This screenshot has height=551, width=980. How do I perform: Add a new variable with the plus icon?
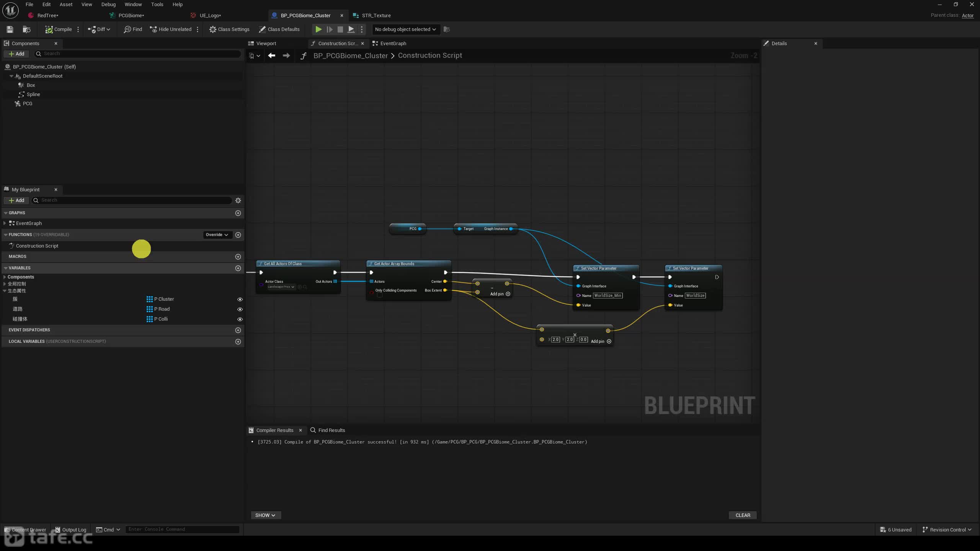coord(238,268)
